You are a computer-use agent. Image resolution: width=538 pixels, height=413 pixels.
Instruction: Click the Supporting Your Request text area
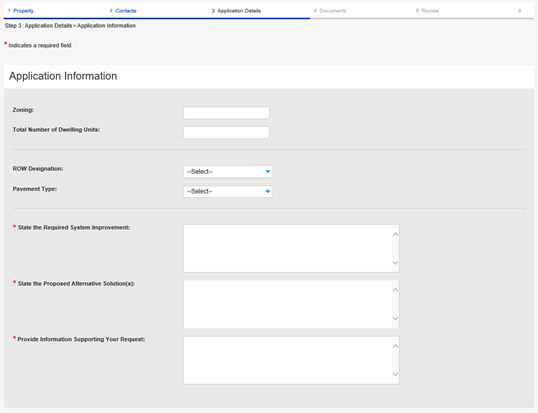[x=291, y=360]
